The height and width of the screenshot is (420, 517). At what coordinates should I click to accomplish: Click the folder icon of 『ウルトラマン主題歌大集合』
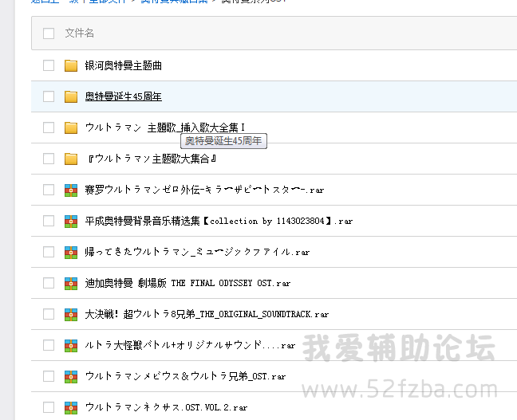click(x=71, y=159)
